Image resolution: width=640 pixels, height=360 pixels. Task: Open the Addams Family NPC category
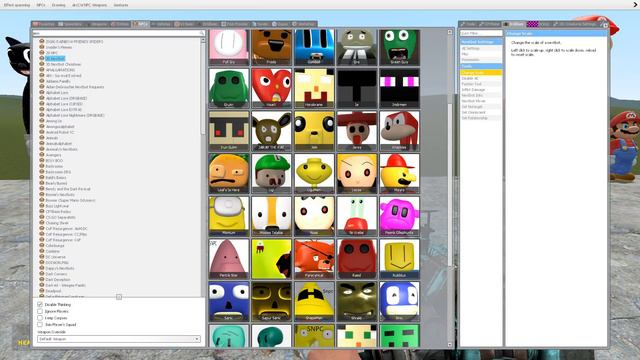(58, 81)
